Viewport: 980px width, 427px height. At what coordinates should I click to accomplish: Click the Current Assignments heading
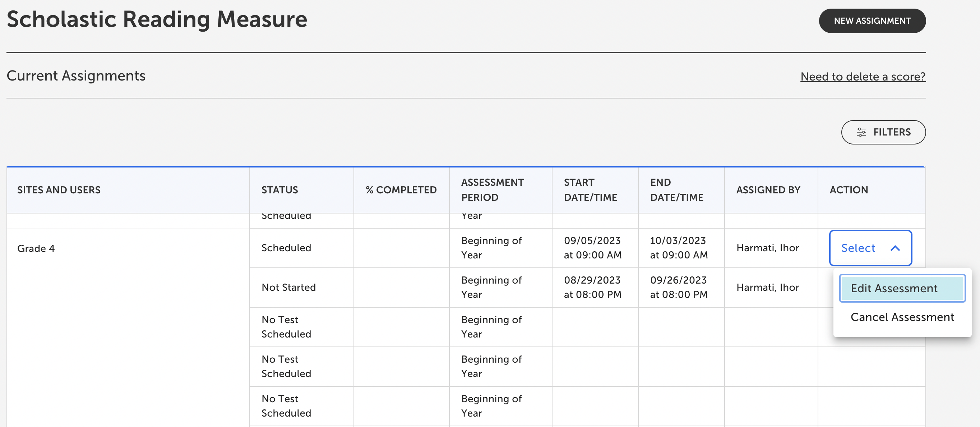coord(76,76)
